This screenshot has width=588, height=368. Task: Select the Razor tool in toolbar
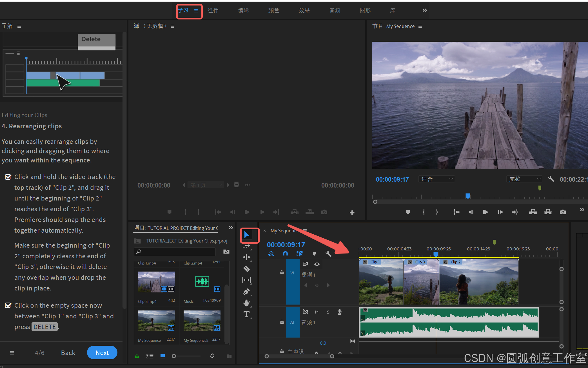(x=246, y=269)
